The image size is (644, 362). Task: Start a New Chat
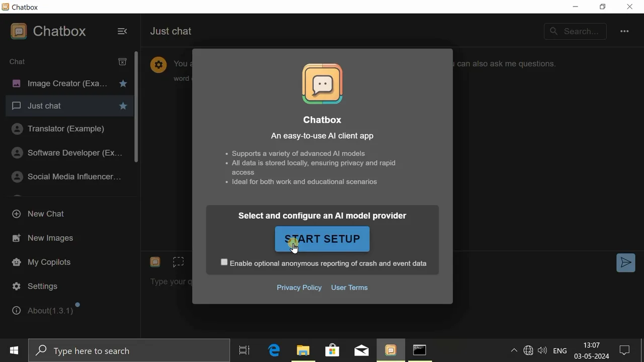(69, 214)
